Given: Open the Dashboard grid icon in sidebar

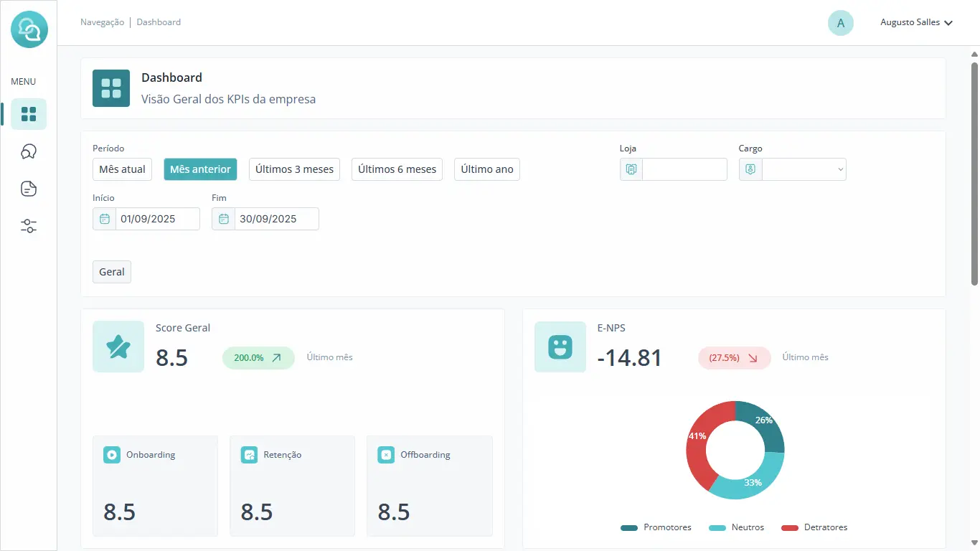Looking at the screenshot, I should (29, 114).
